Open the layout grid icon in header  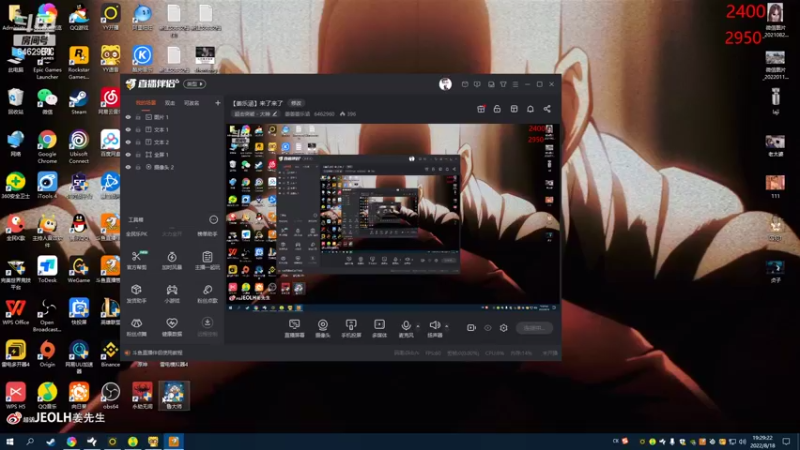pyautogui.click(x=514, y=109)
